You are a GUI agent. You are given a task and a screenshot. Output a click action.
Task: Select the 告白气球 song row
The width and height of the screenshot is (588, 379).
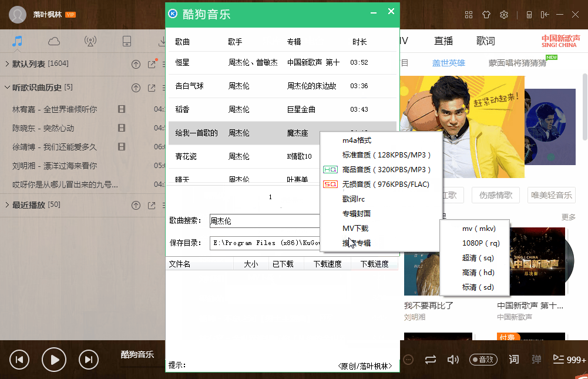point(283,86)
